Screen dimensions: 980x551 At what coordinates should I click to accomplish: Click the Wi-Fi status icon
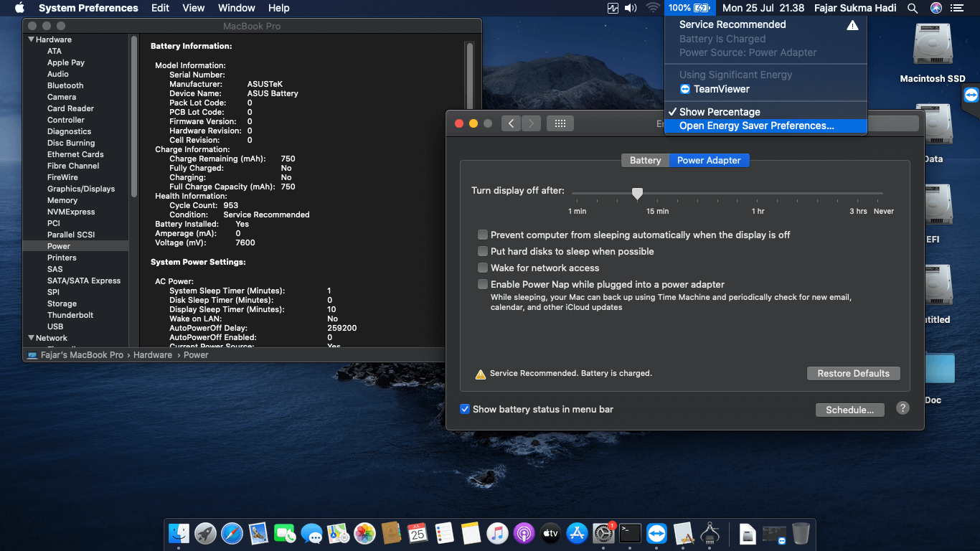pos(653,8)
